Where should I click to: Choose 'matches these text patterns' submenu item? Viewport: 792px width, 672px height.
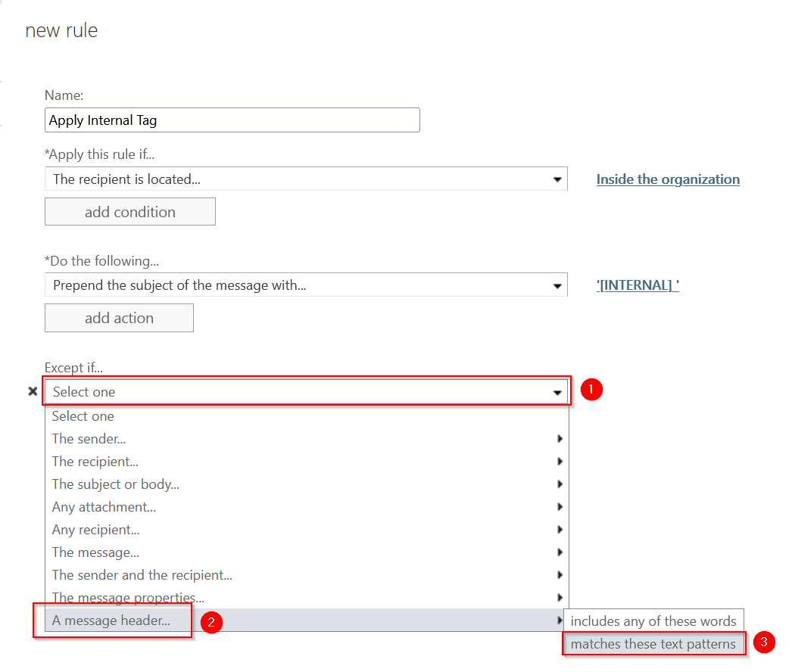tap(653, 644)
